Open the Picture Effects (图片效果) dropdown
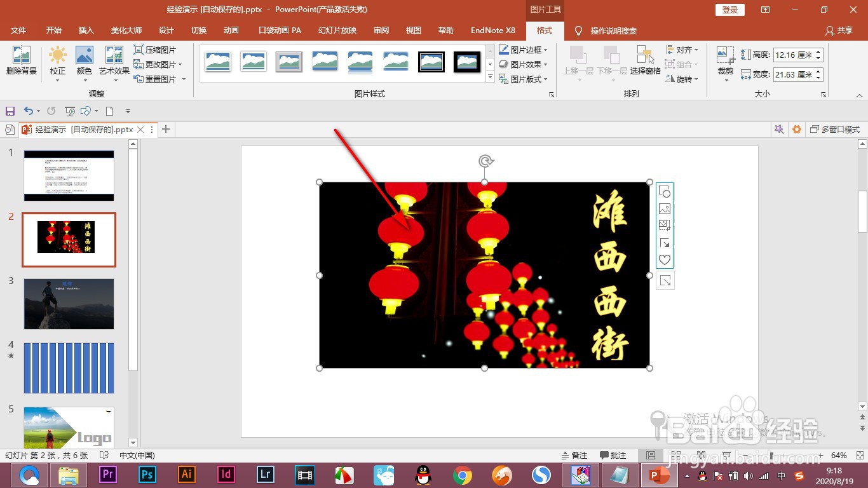 click(524, 64)
